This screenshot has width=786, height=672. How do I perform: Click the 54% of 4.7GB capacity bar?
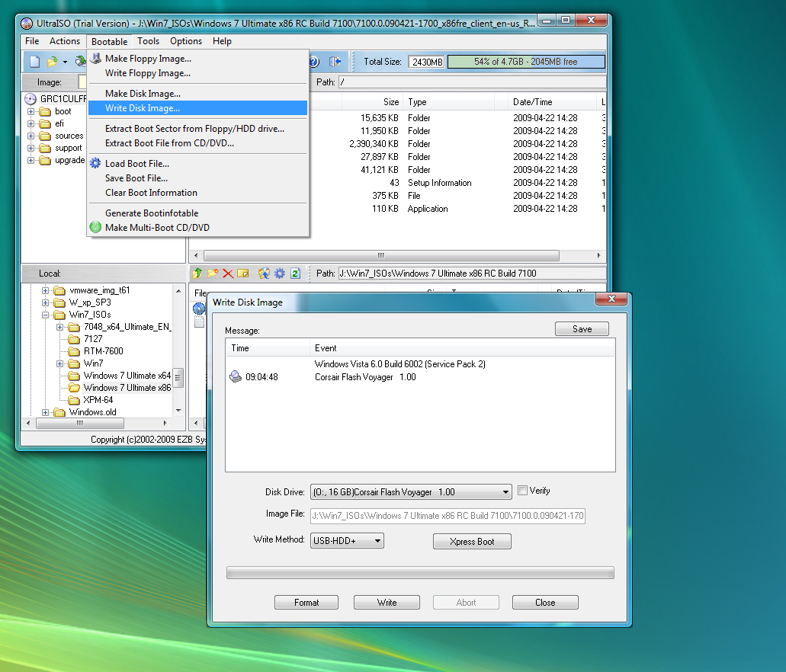click(526, 62)
